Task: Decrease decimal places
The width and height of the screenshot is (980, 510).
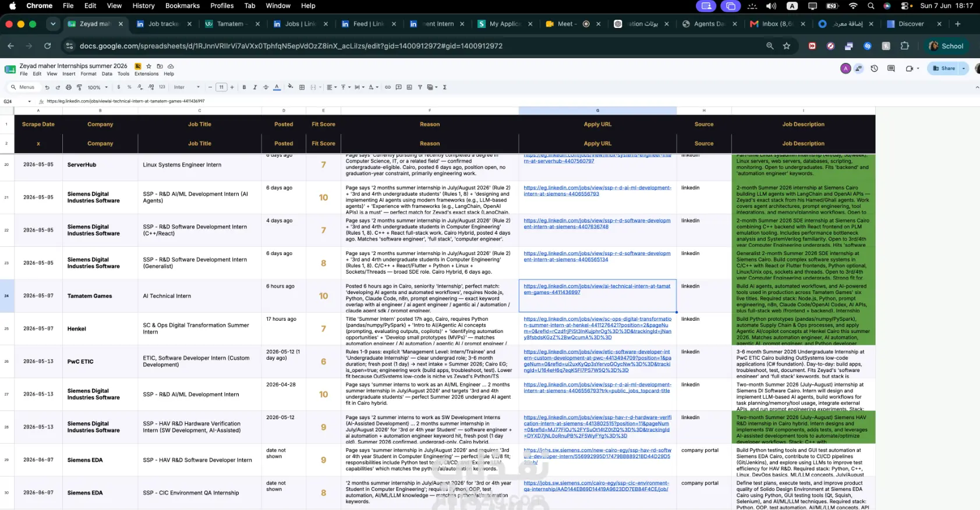Action: tap(140, 87)
